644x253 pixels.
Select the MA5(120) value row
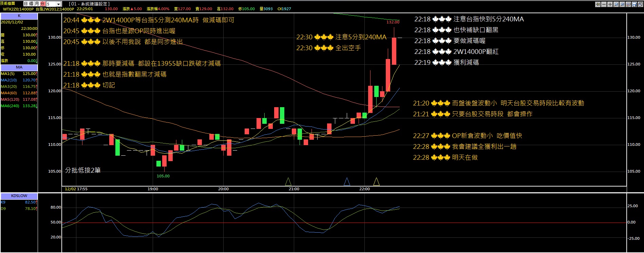pos(19,99)
